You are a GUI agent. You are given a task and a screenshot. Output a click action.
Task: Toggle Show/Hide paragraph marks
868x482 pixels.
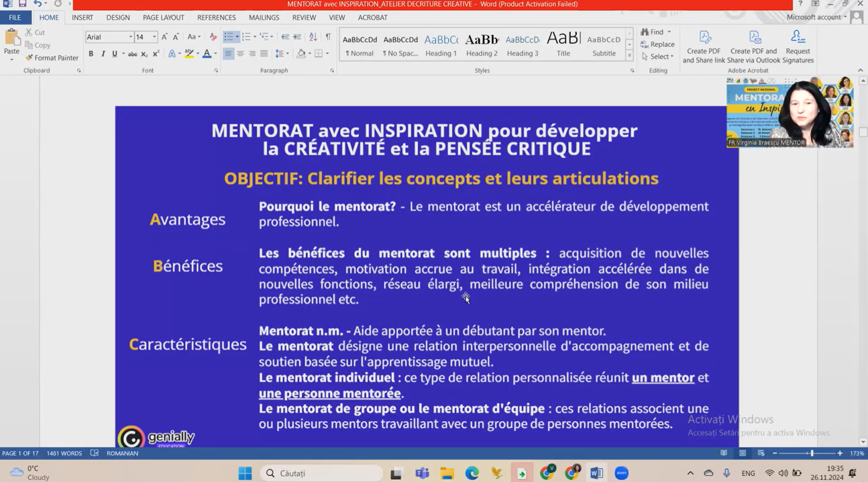(328, 37)
